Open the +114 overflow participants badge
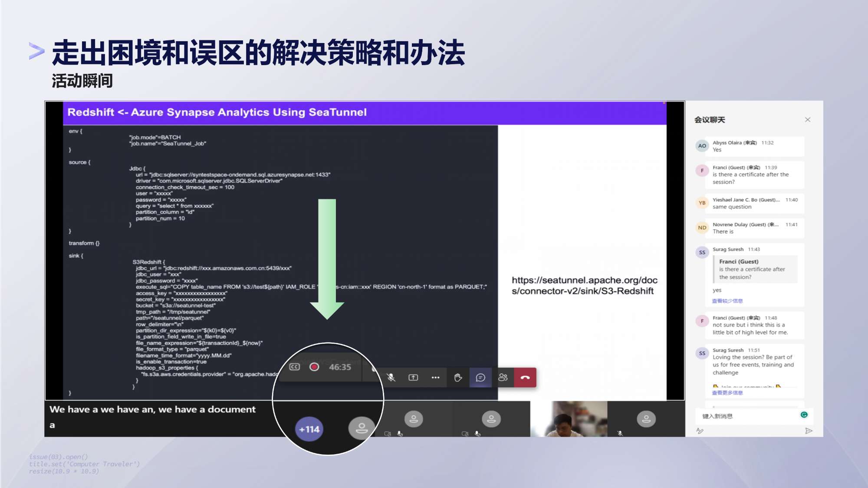Image resolution: width=868 pixels, height=488 pixels. pyautogui.click(x=309, y=429)
